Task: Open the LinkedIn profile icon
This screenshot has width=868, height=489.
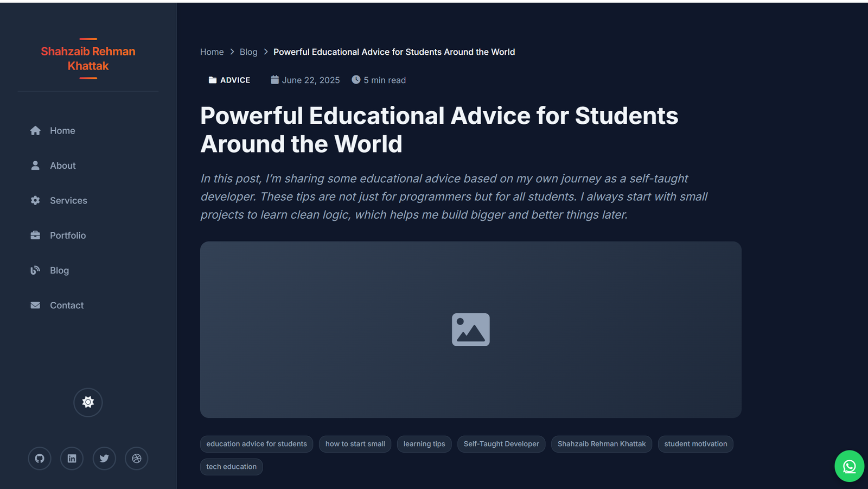Action: point(72,458)
